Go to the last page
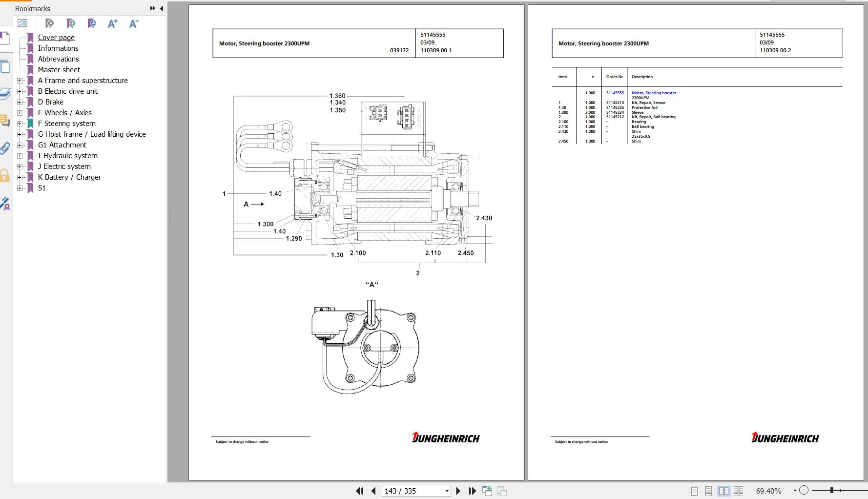 coord(472,491)
